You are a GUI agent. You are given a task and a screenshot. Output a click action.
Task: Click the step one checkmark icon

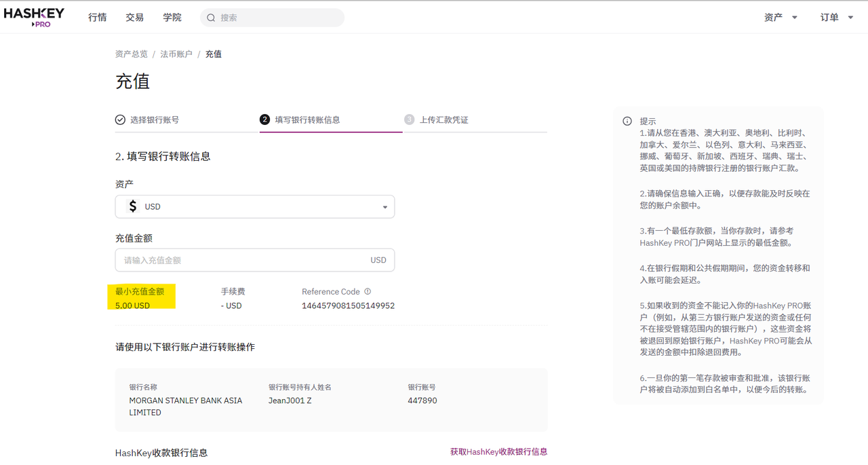coord(120,119)
